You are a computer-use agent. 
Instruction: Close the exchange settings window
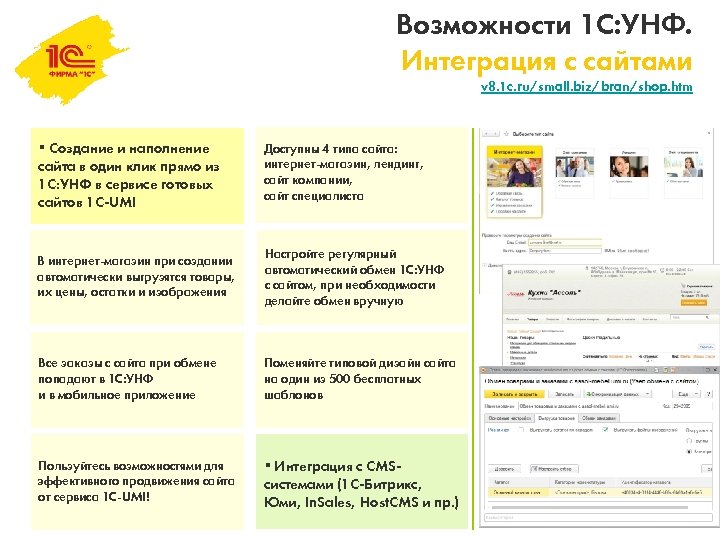714,370
